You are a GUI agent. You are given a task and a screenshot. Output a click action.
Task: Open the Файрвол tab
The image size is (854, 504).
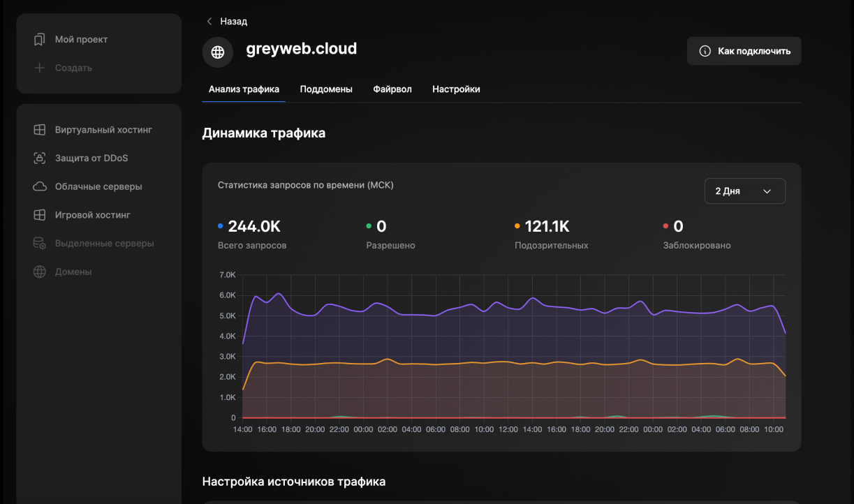coord(392,89)
